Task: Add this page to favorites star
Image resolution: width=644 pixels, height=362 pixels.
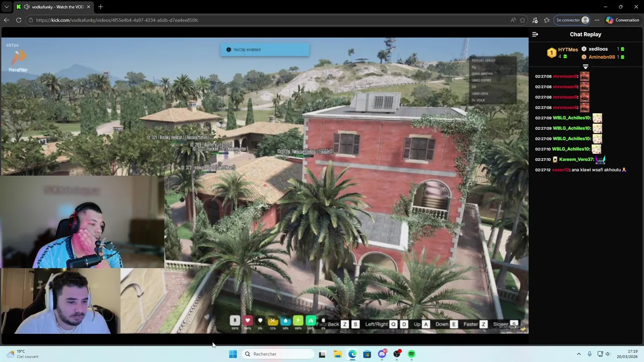Action: tap(523, 20)
